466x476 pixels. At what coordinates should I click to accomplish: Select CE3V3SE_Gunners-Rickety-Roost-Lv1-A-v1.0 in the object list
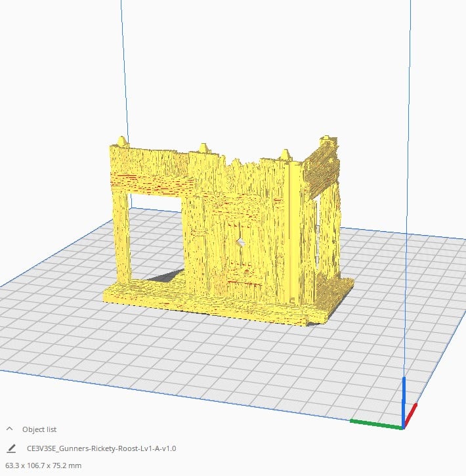[101, 448]
